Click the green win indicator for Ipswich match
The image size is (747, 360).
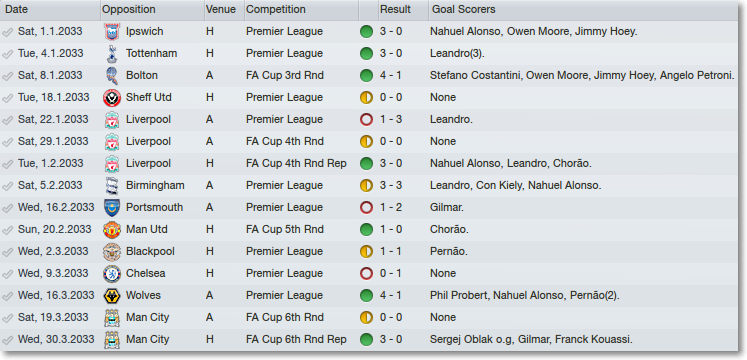click(366, 32)
